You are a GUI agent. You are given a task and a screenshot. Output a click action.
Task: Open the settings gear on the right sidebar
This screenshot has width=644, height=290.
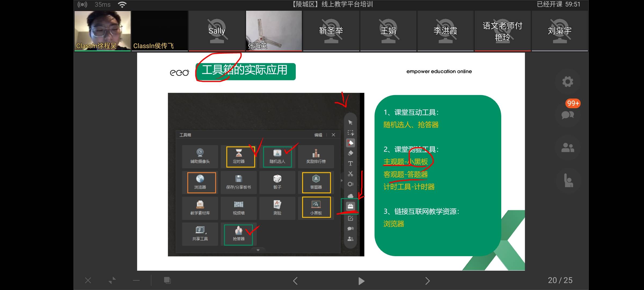click(568, 81)
